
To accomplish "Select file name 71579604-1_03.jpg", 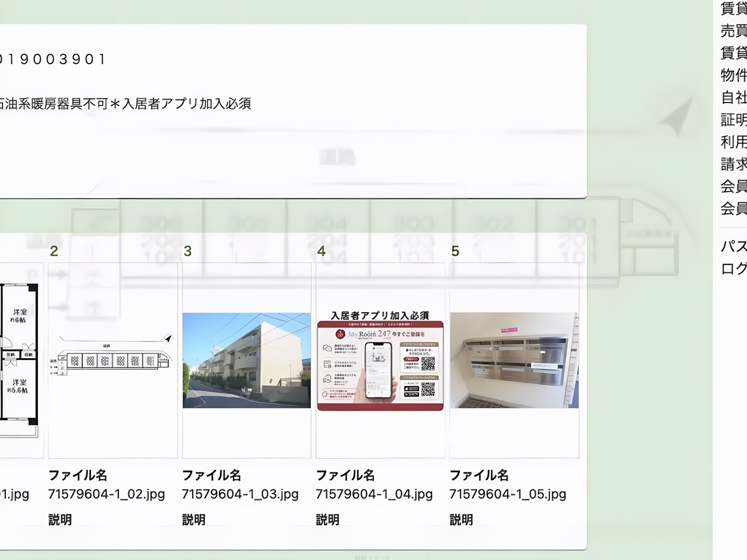I will coord(240,495).
